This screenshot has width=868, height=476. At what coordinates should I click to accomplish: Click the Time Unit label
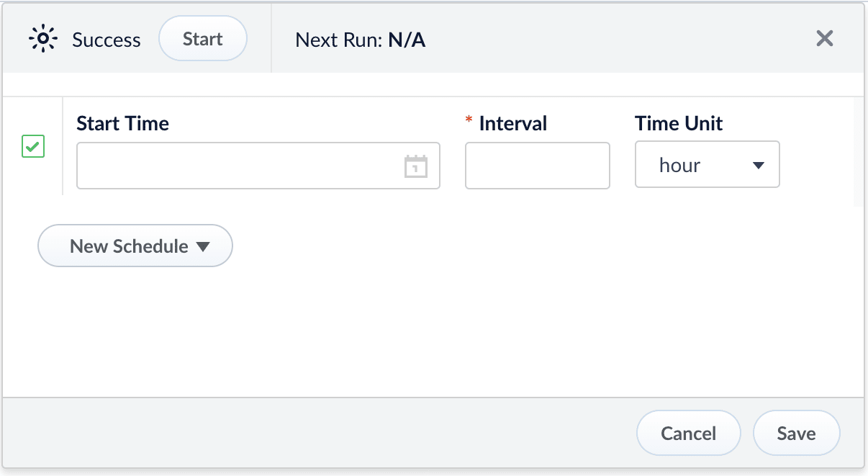point(678,123)
